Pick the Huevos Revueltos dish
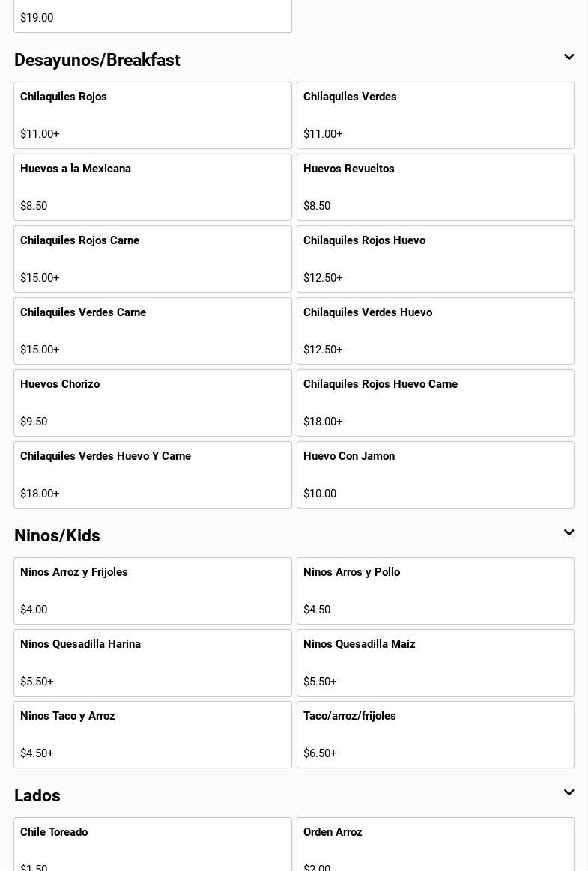 [x=435, y=187]
